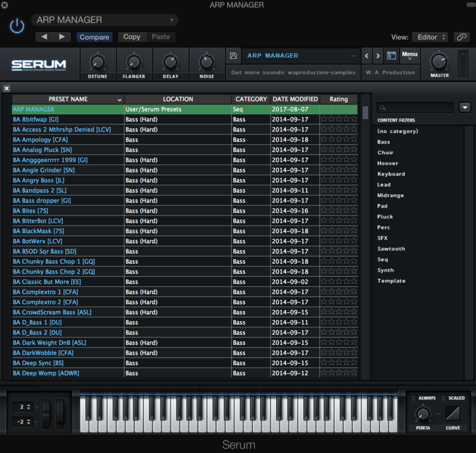Open the search options dropdown arrow

pyautogui.click(x=465, y=108)
